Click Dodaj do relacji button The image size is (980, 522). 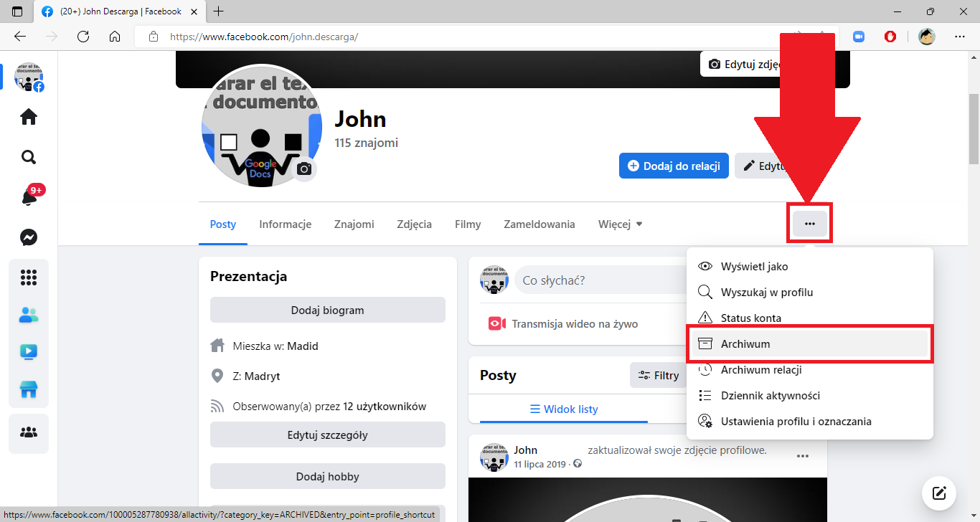coord(674,166)
